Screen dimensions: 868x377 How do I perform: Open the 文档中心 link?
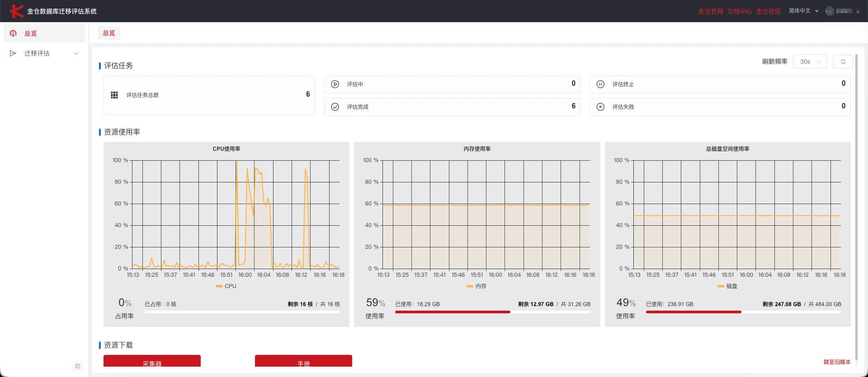point(740,11)
